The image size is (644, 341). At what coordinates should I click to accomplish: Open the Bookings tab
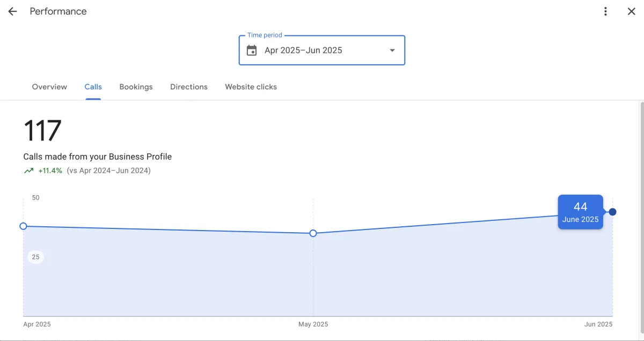tap(136, 87)
